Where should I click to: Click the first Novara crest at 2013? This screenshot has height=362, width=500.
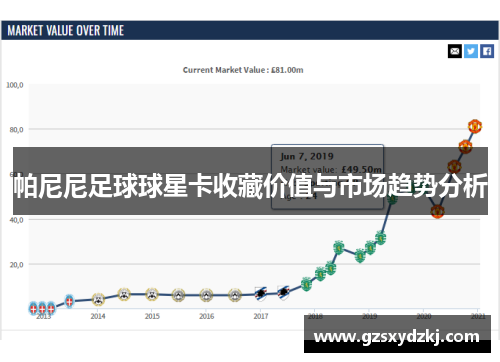pos(33,308)
